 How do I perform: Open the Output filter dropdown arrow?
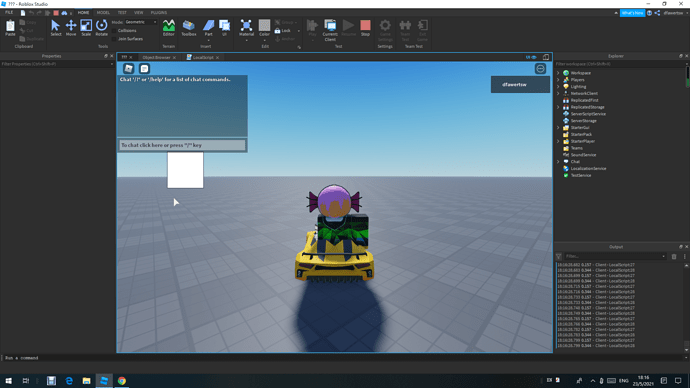click(664, 256)
